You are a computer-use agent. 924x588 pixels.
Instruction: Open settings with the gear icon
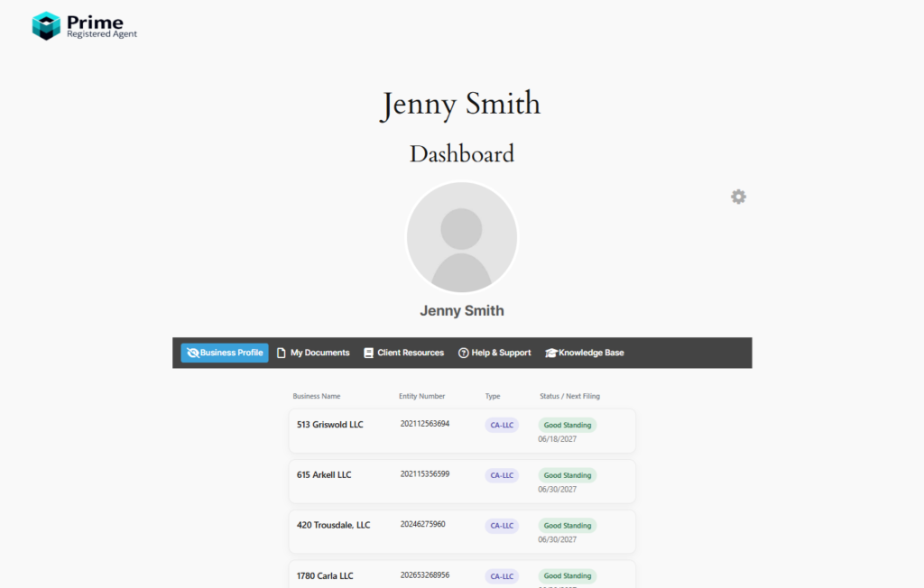coord(738,197)
